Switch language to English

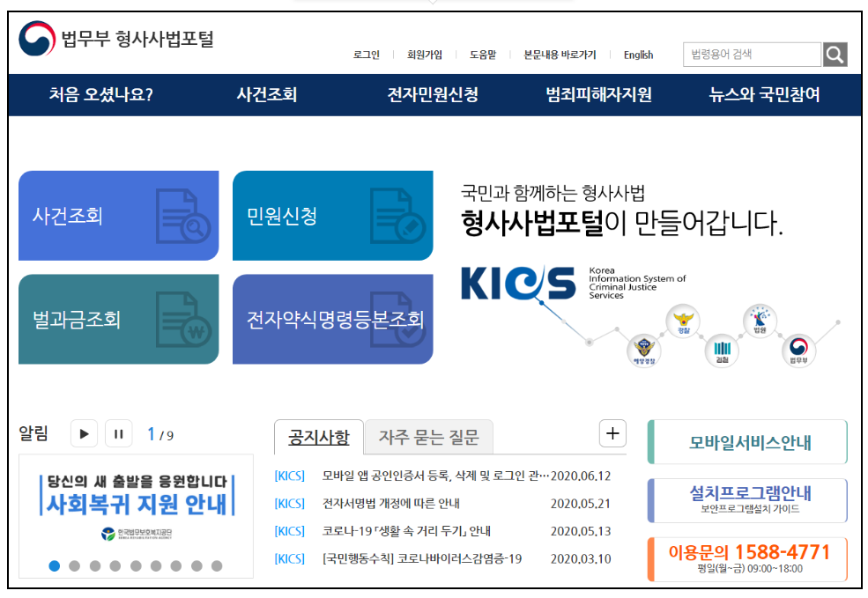pyautogui.click(x=638, y=55)
